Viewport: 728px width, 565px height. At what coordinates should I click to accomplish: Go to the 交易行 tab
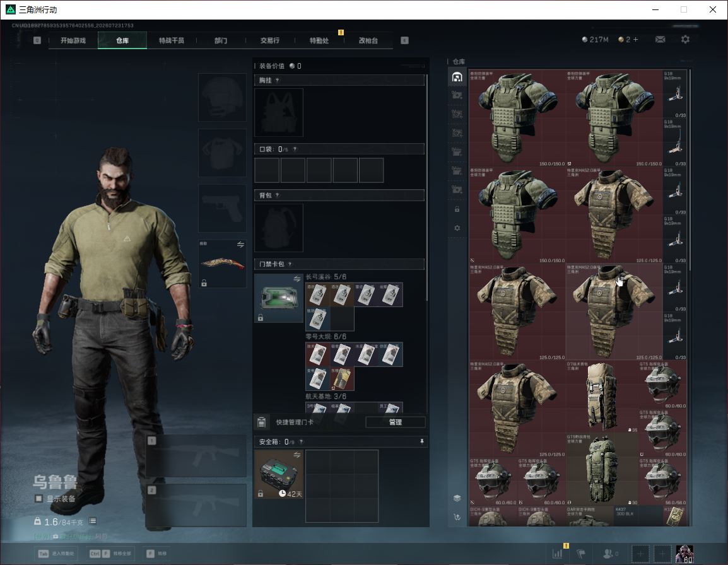pyautogui.click(x=270, y=40)
